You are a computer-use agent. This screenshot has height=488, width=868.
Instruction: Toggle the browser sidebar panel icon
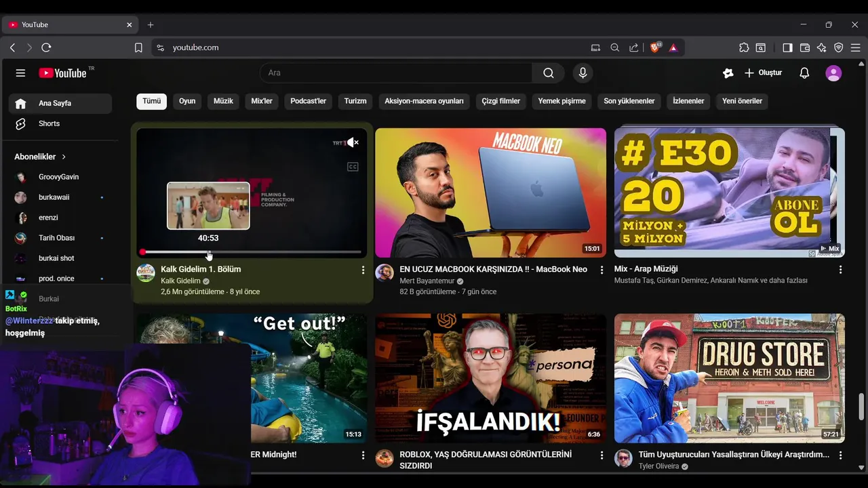tap(787, 47)
